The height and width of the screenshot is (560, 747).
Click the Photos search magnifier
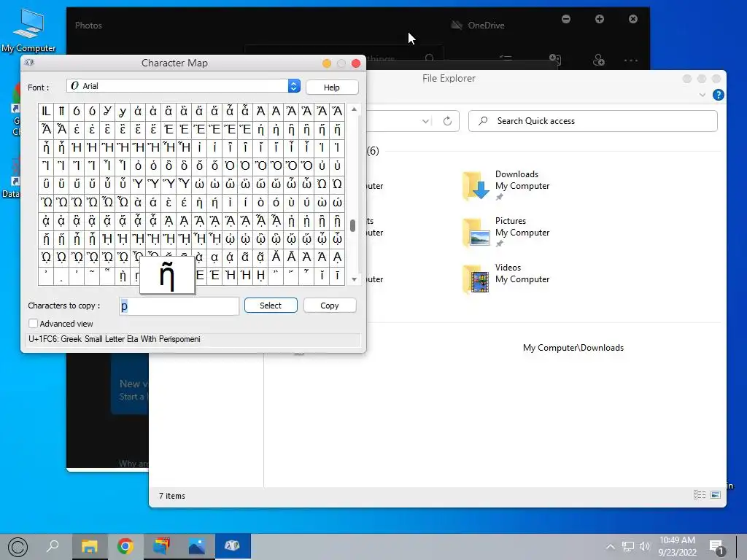click(429, 58)
